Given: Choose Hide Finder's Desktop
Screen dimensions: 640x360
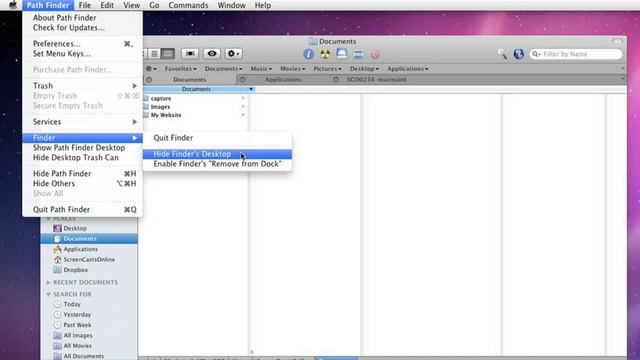Looking at the screenshot, I should point(217,154).
